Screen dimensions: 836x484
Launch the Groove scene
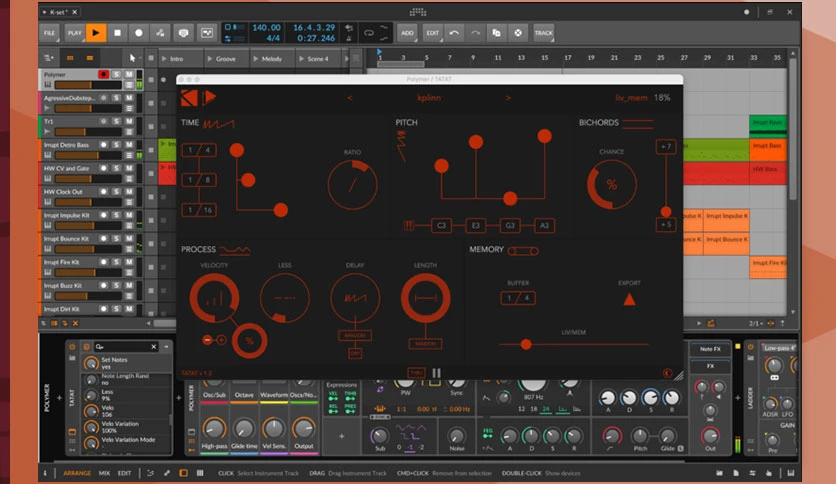click(x=210, y=59)
